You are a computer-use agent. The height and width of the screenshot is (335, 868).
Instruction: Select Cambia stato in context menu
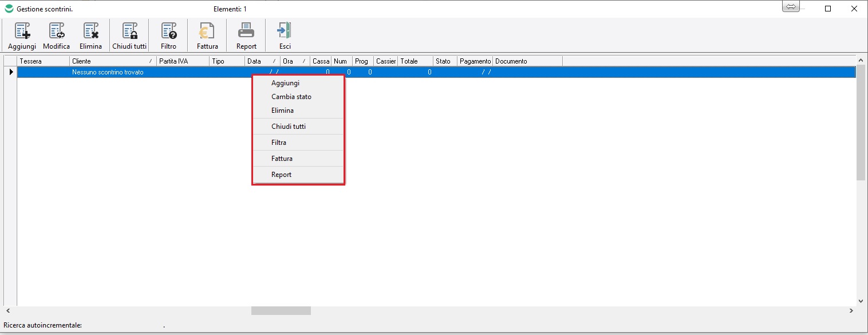[x=291, y=97]
